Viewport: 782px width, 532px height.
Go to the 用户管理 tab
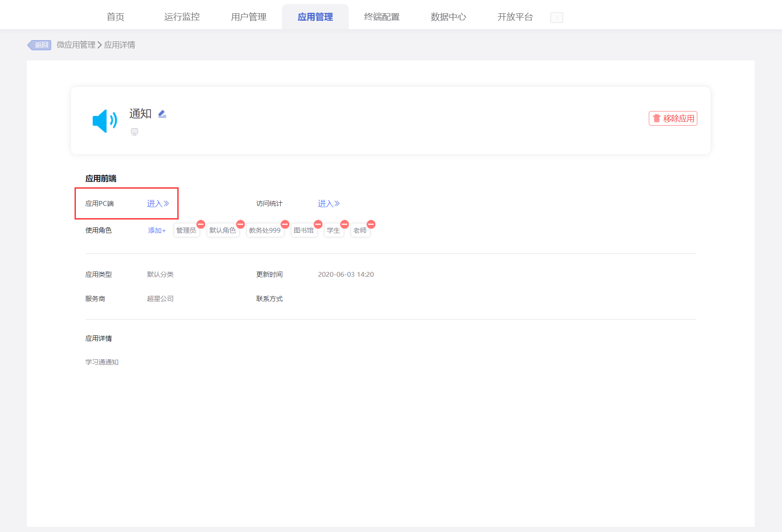coord(249,17)
